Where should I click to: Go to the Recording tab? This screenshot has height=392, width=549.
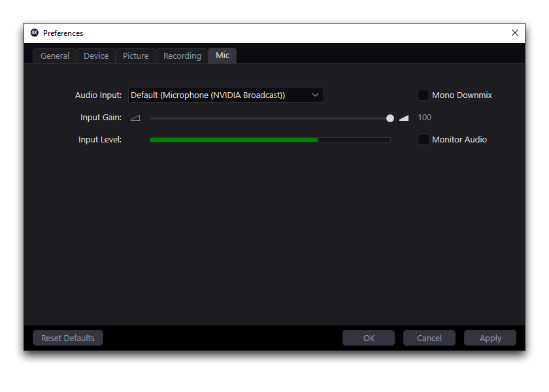click(182, 56)
